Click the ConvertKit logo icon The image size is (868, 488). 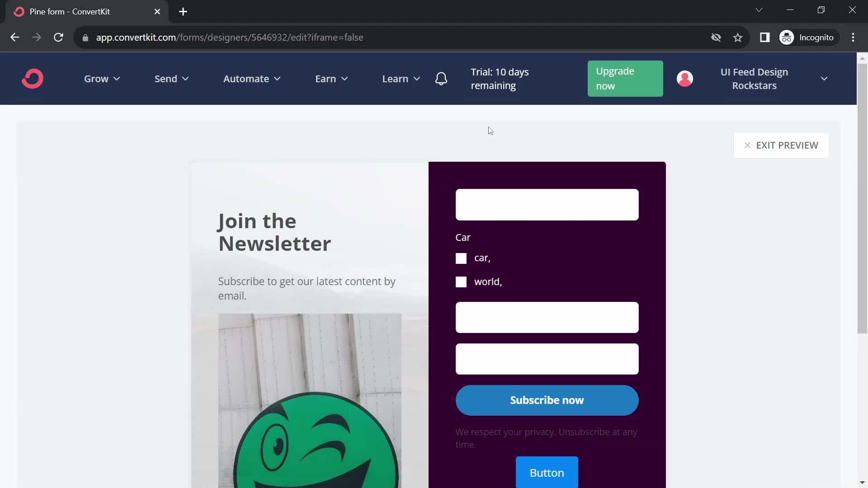click(32, 78)
